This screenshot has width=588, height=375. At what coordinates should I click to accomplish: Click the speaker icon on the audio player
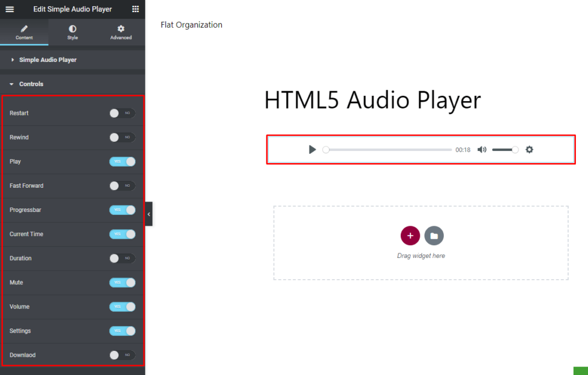(x=482, y=149)
